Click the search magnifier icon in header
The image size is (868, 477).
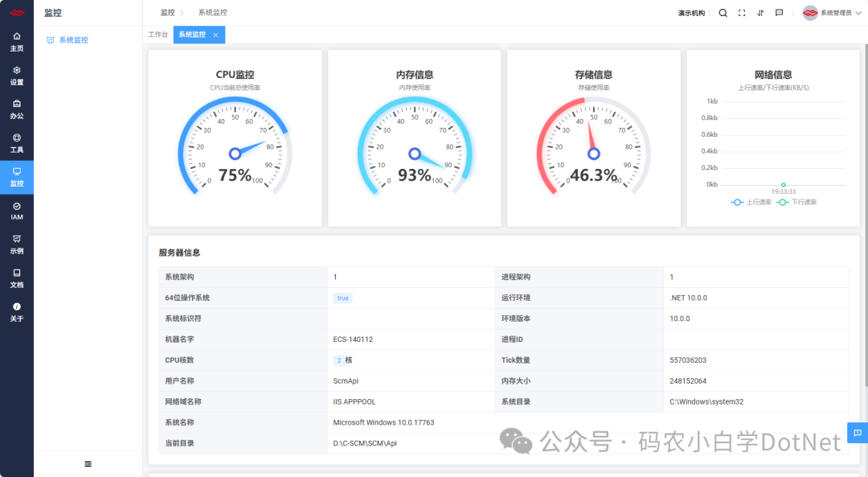click(x=723, y=13)
